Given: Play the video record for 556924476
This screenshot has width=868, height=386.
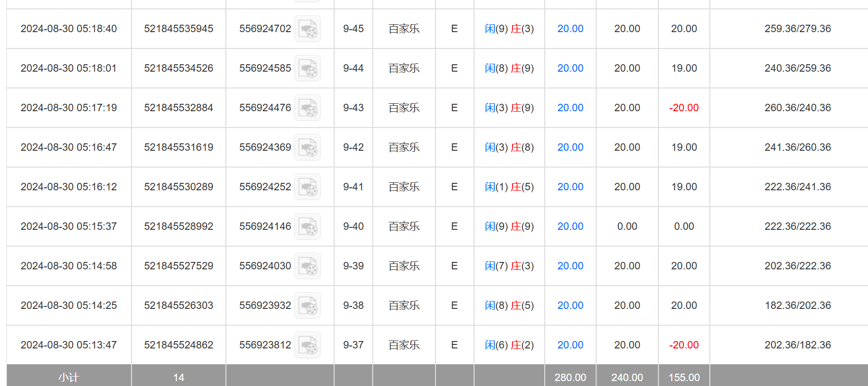Looking at the screenshot, I should (307, 108).
